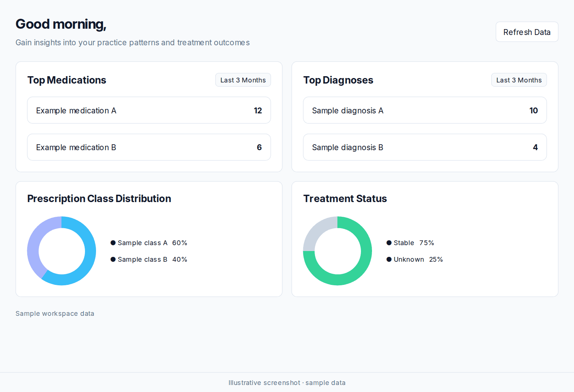
Task: Click the Prescription Class Distribution heading
Action: click(99, 199)
